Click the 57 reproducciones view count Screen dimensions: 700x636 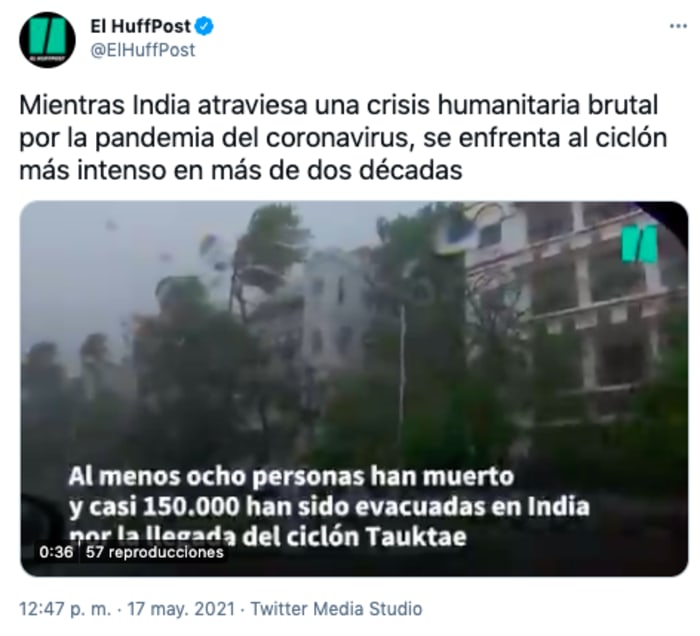154,552
